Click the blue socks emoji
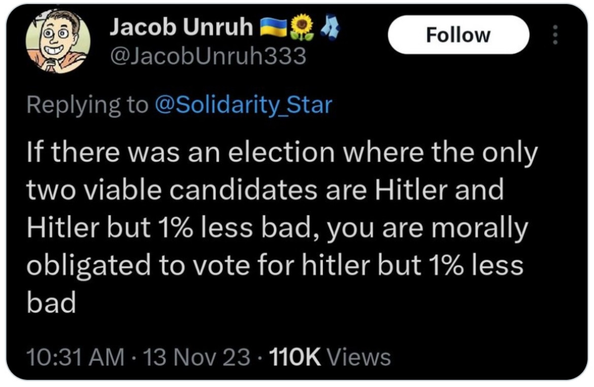Image resolution: width=594 pixels, height=387 pixels. pos(330,27)
